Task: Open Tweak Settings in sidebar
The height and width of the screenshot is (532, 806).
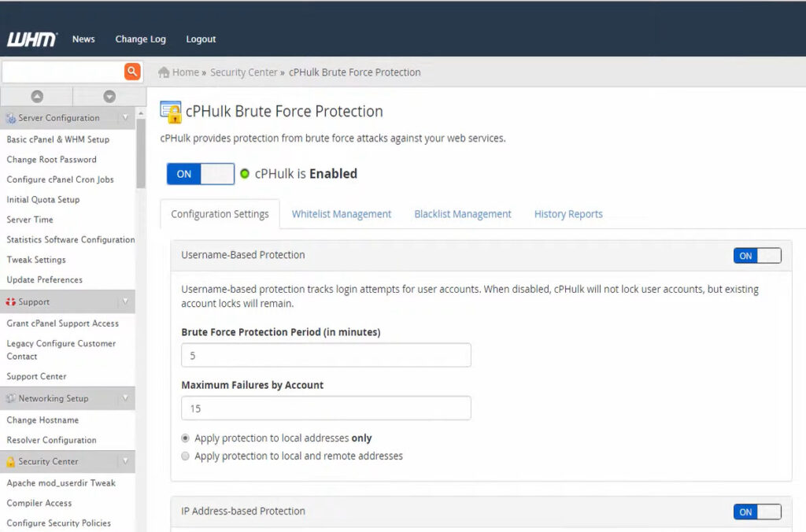Action: pos(36,260)
